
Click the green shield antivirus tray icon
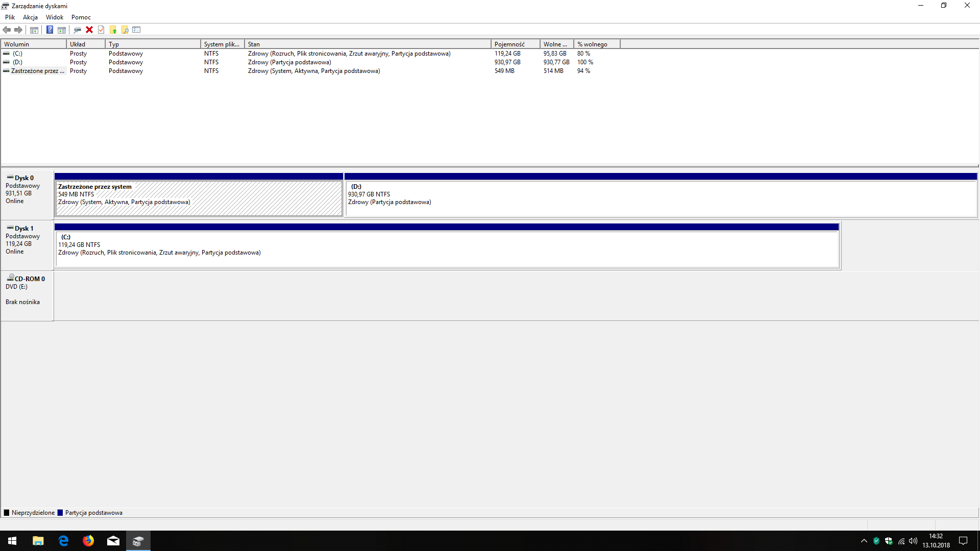point(876,541)
